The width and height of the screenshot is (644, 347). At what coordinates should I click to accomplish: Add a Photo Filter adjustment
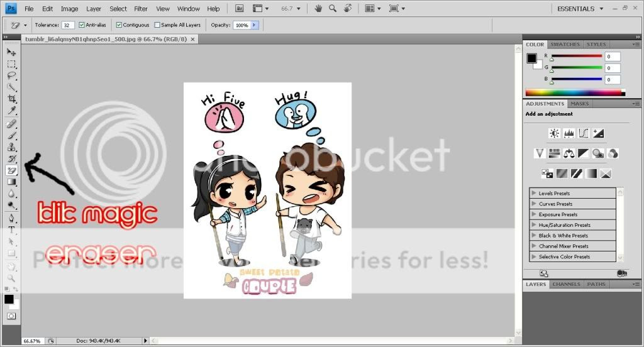[x=599, y=153]
